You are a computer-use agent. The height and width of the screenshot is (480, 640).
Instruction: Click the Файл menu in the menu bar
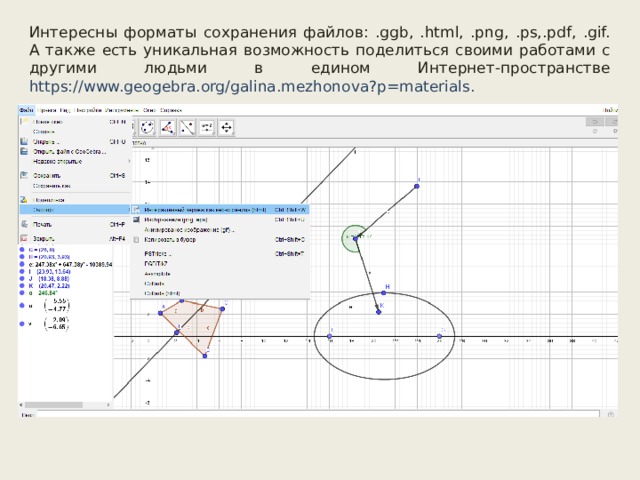coord(27,110)
